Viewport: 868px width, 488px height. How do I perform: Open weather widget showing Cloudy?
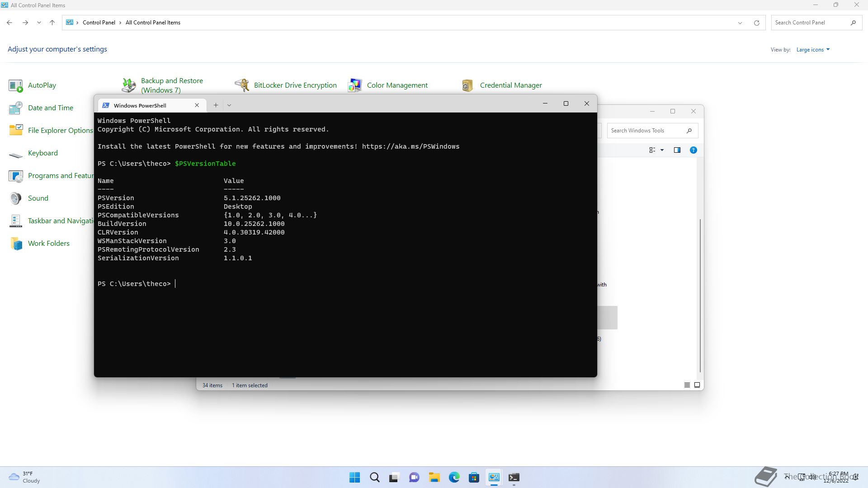pos(24,477)
